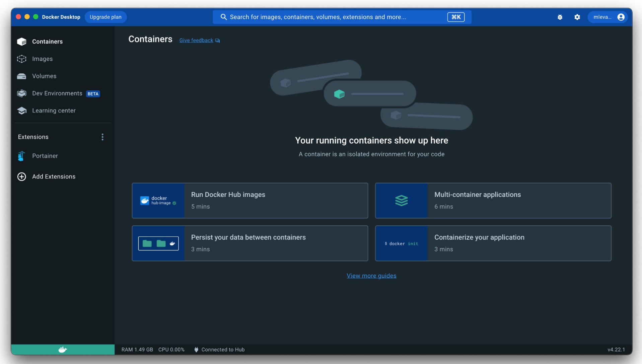The height and width of the screenshot is (364, 642).
Task: Click the Extensions section header
Action: pyautogui.click(x=33, y=137)
